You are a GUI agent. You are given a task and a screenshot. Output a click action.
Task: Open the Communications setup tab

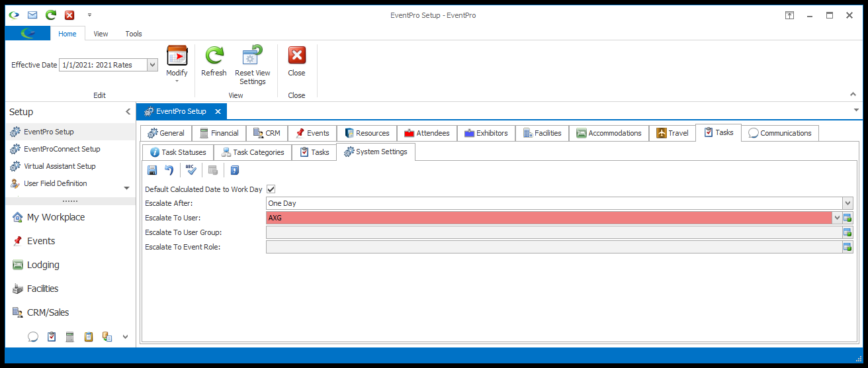(780, 133)
